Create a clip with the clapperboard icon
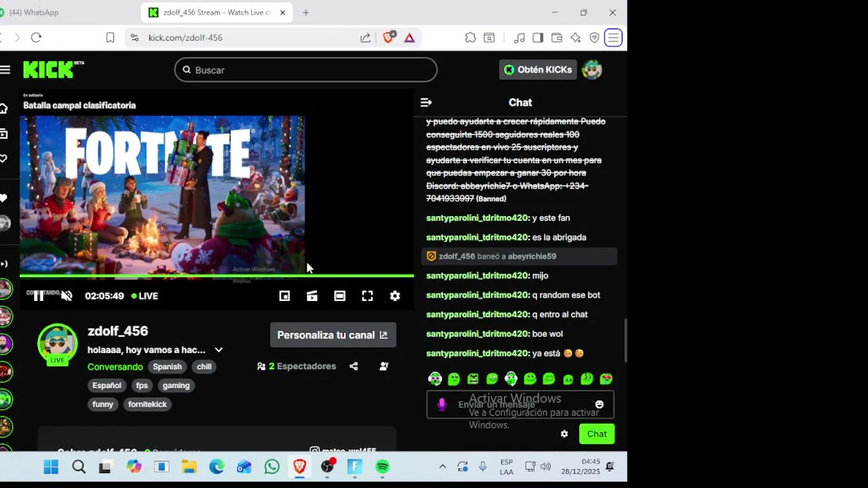 pyautogui.click(x=312, y=296)
